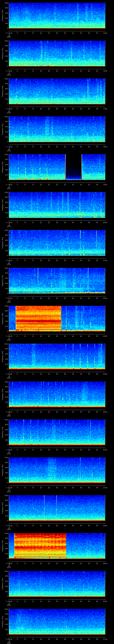Click the 21:00 end time label
The width and height of the screenshot is (114, 644).
pyautogui.click(x=105, y=260)
